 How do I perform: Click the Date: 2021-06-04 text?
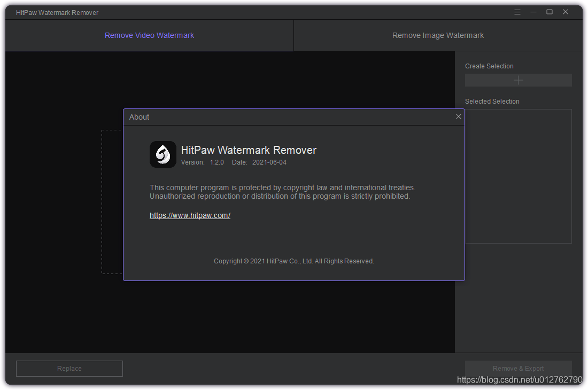pyautogui.click(x=259, y=162)
